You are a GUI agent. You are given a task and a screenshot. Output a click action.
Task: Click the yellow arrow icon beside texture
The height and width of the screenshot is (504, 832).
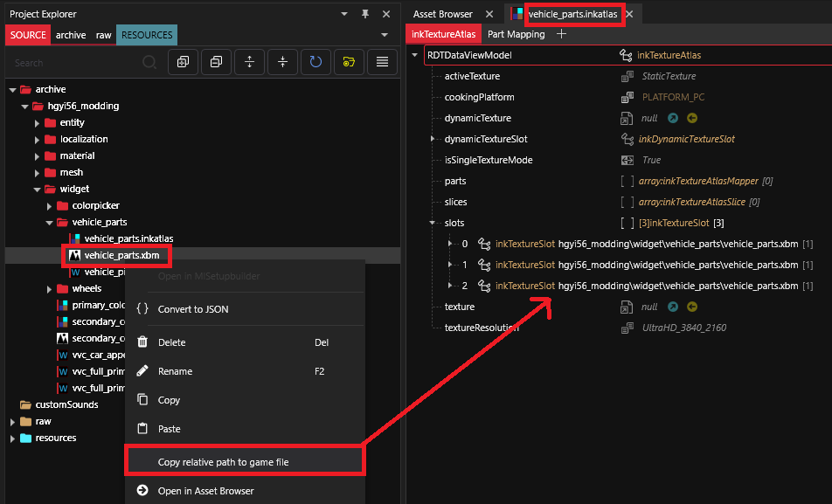click(692, 307)
